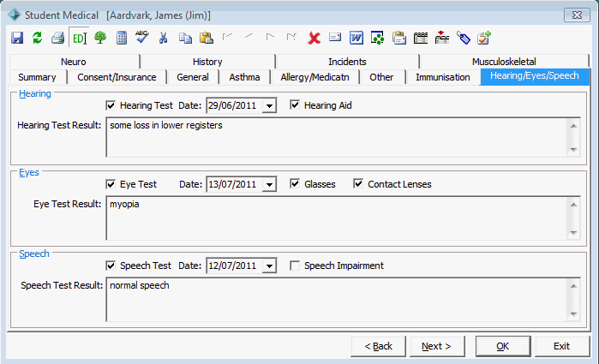
Task: Uncheck the Hearing Test checkbox
Action: click(111, 105)
